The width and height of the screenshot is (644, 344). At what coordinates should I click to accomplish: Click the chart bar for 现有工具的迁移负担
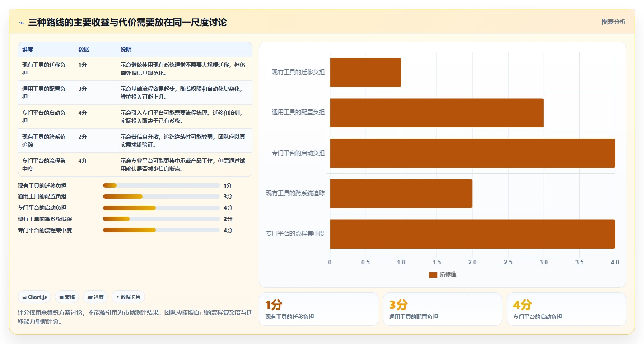(x=365, y=72)
